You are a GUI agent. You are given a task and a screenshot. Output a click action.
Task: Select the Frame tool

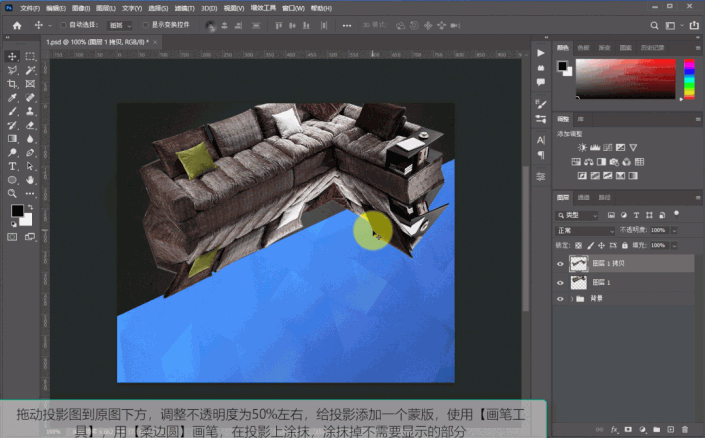(x=30, y=84)
